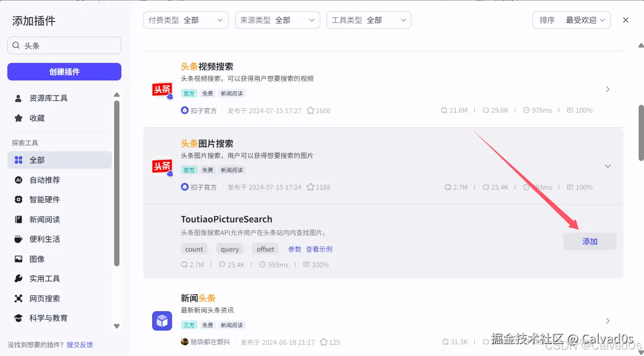
Task: Click the 头条图片搜索 plugin logo
Action: 162,167
